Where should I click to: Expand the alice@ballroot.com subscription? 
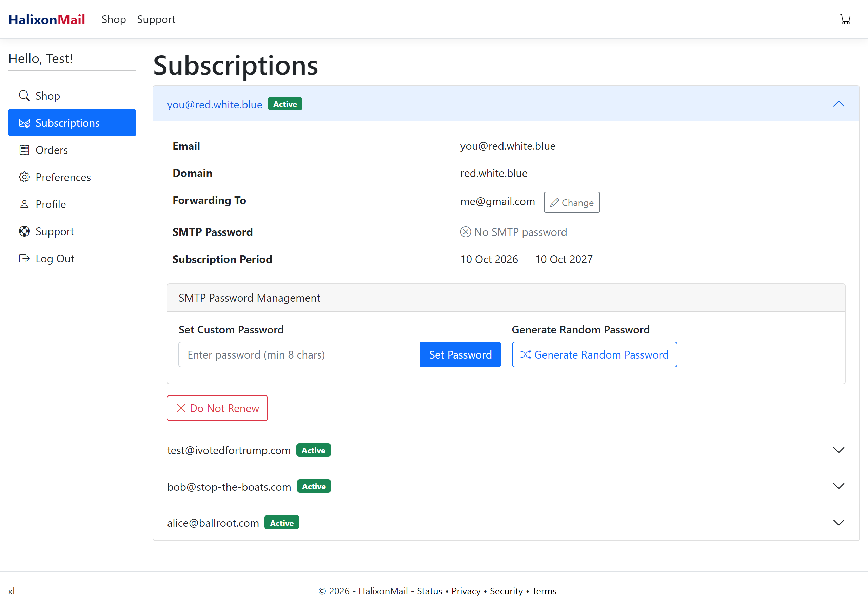pyautogui.click(x=506, y=522)
